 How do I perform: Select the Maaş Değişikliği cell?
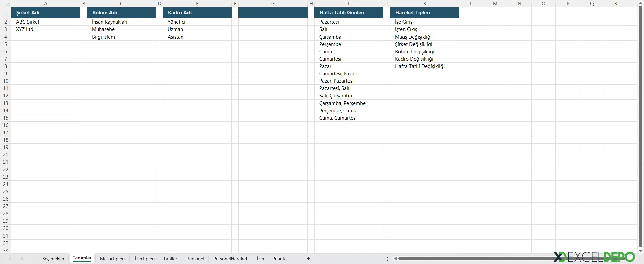tap(424, 37)
